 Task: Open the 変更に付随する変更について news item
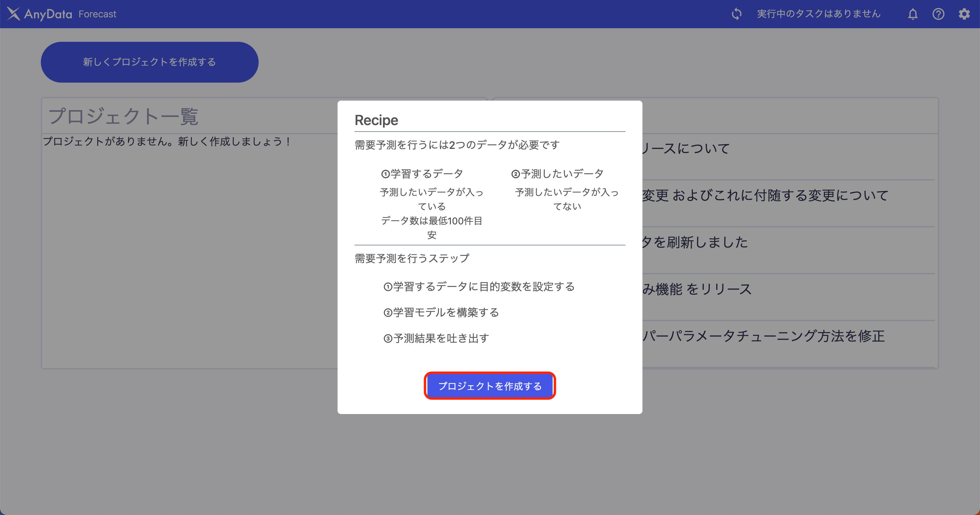pyautogui.click(x=761, y=195)
